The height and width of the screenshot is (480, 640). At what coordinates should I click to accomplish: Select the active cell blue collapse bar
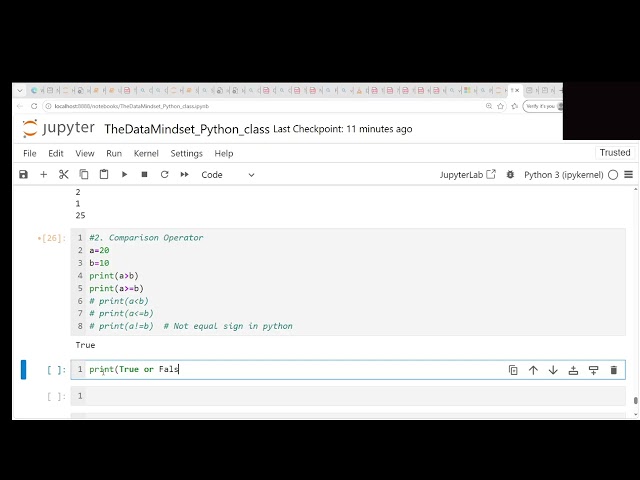(x=23, y=369)
